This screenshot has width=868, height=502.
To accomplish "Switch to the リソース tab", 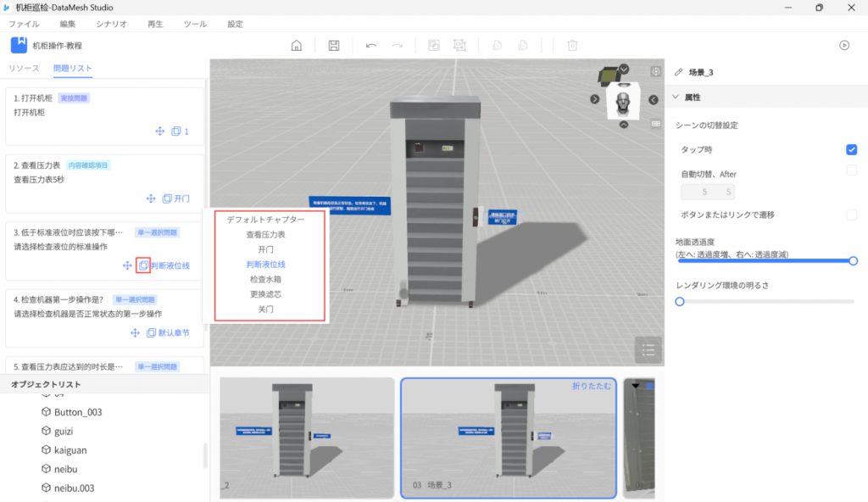I will (x=24, y=68).
